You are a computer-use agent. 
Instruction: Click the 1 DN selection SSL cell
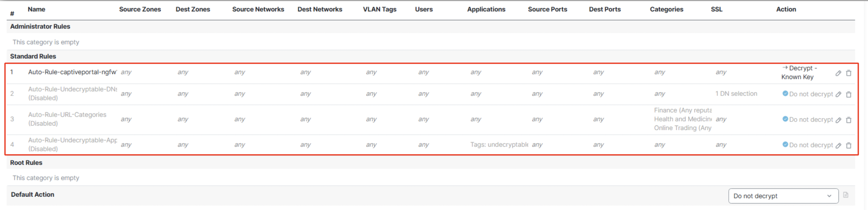pos(736,93)
